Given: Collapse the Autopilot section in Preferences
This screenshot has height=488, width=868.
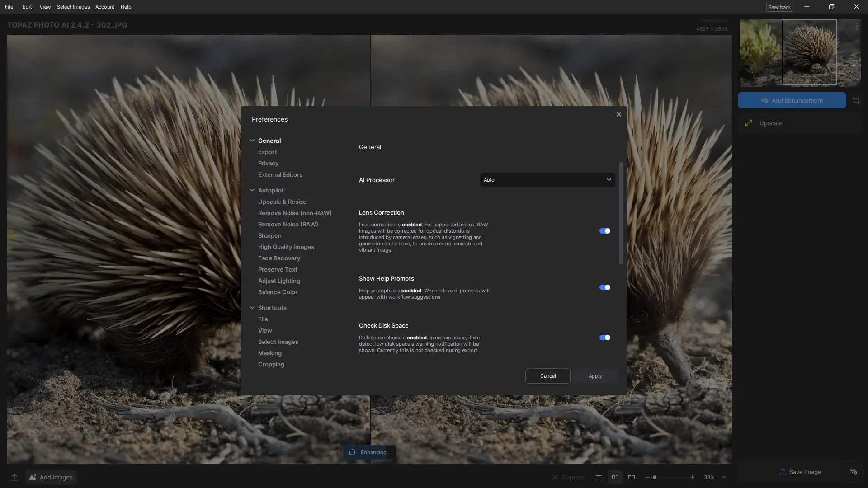Looking at the screenshot, I should pos(252,190).
